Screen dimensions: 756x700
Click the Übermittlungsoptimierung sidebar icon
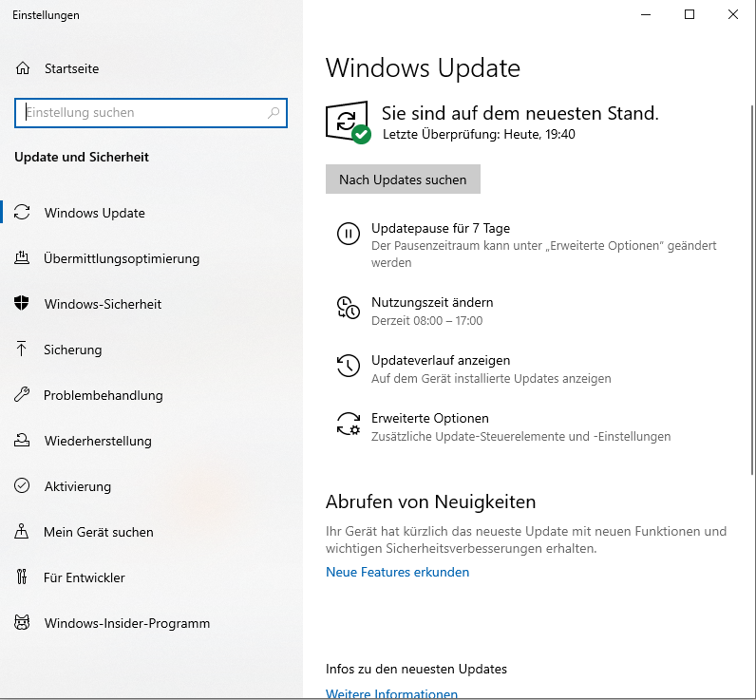pos(22,258)
